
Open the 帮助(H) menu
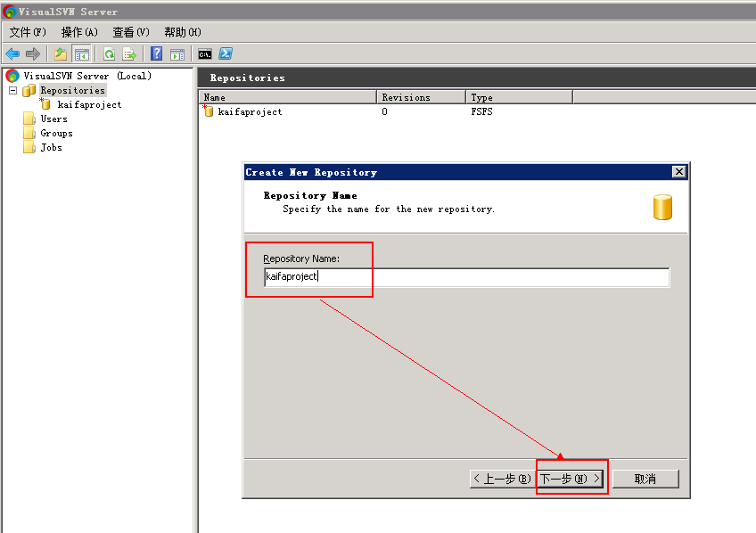coord(183,32)
